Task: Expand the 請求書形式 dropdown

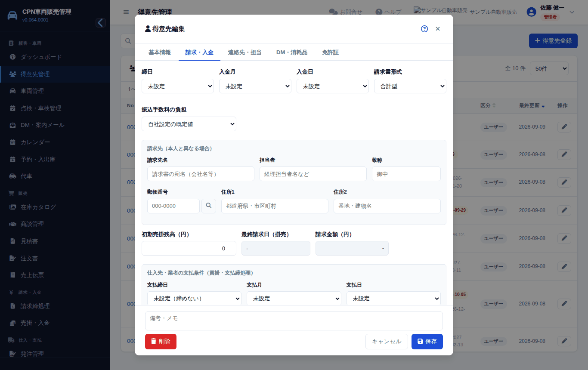Action: click(410, 86)
